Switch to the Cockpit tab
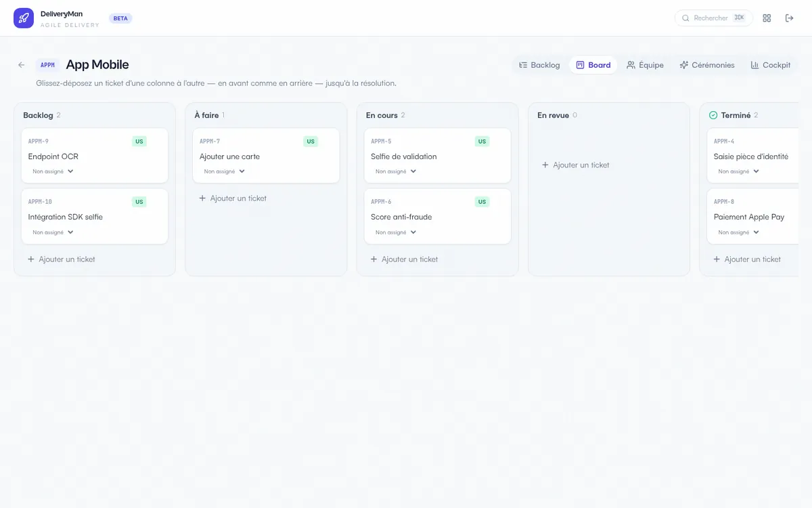The height and width of the screenshot is (508, 812). [x=771, y=65]
